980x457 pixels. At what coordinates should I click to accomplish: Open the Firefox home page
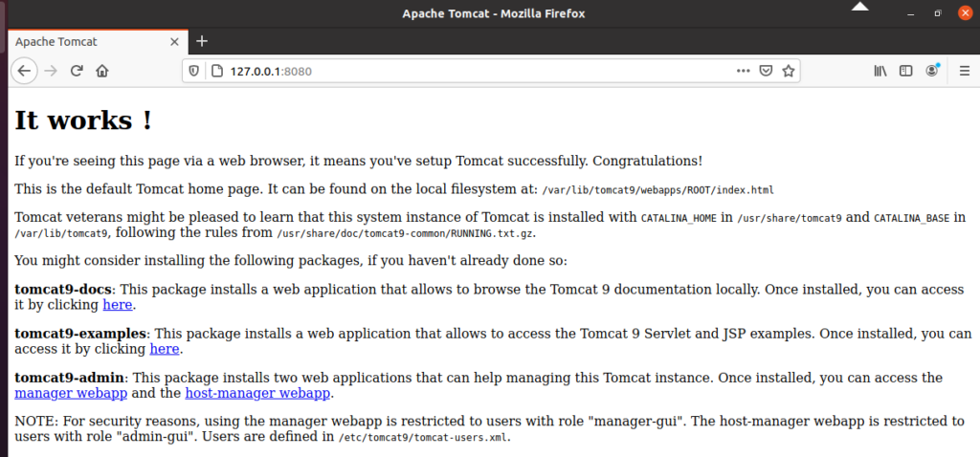coord(102,71)
